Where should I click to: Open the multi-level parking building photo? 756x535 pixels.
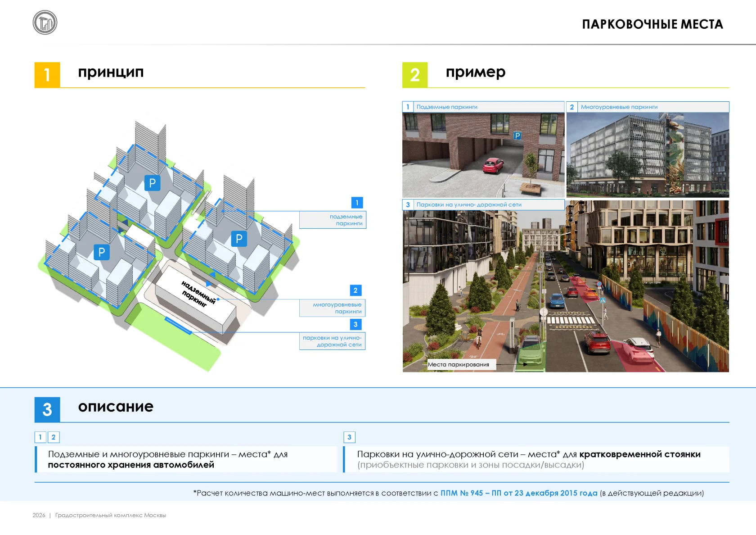coord(648,155)
